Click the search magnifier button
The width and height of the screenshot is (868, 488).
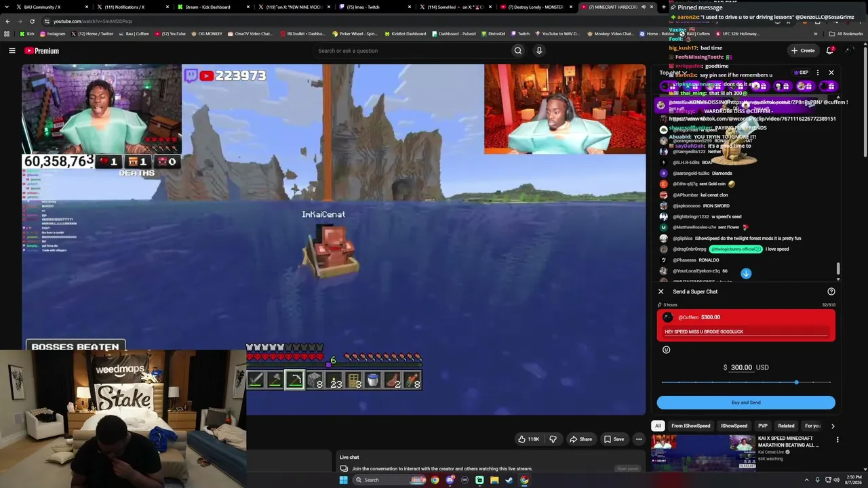(x=518, y=51)
